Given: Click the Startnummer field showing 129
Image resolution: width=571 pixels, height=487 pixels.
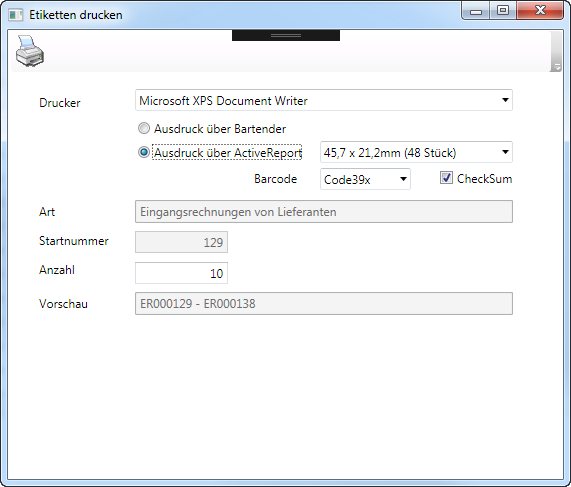Looking at the screenshot, I should [181, 242].
